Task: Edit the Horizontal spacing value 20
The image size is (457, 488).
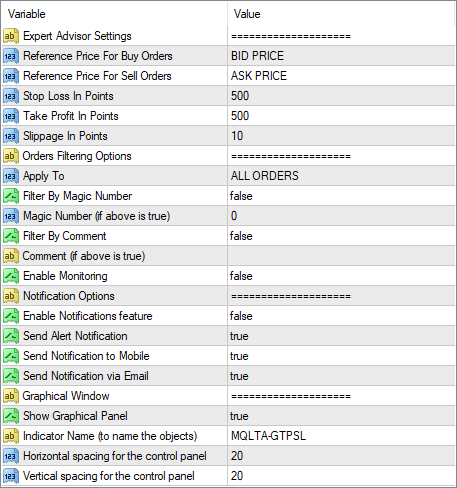Action: [x=341, y=456]
